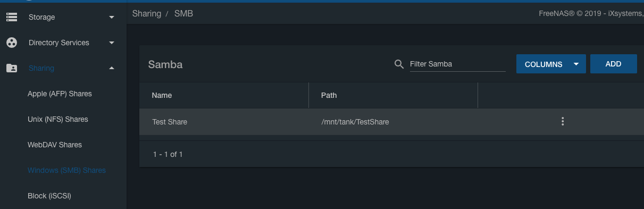The image size is (644, 209).
Task: Select the Test Share row
Action: 391,122
